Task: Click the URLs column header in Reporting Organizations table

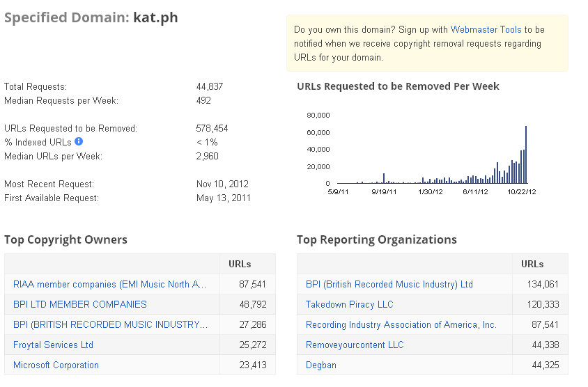Action: coord(532,264)
